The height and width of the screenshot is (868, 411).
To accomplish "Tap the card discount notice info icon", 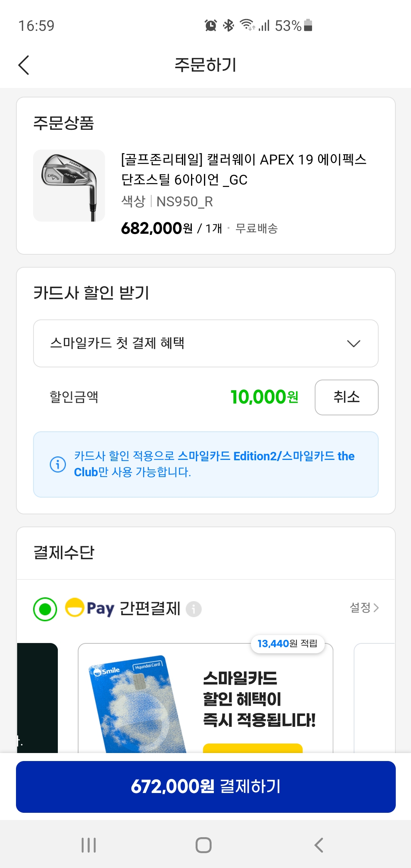I will [x=58, y=464].
